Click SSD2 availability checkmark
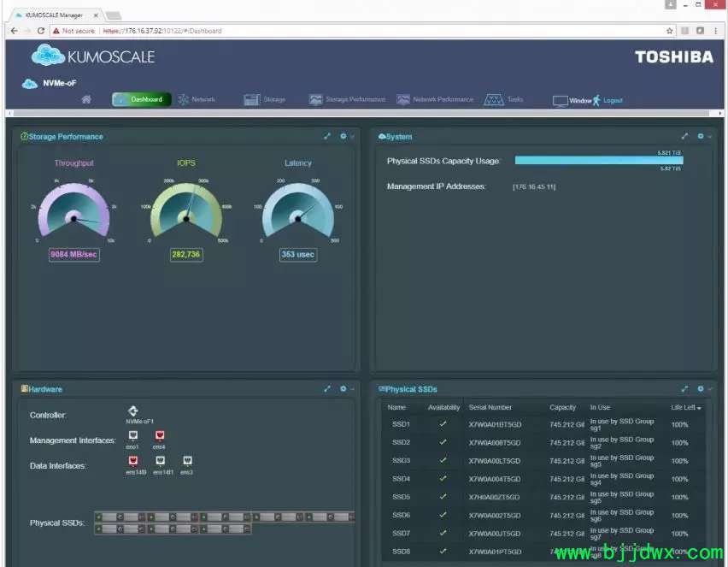This screenshot has height=567, width=728. click(x=443, y=442)
